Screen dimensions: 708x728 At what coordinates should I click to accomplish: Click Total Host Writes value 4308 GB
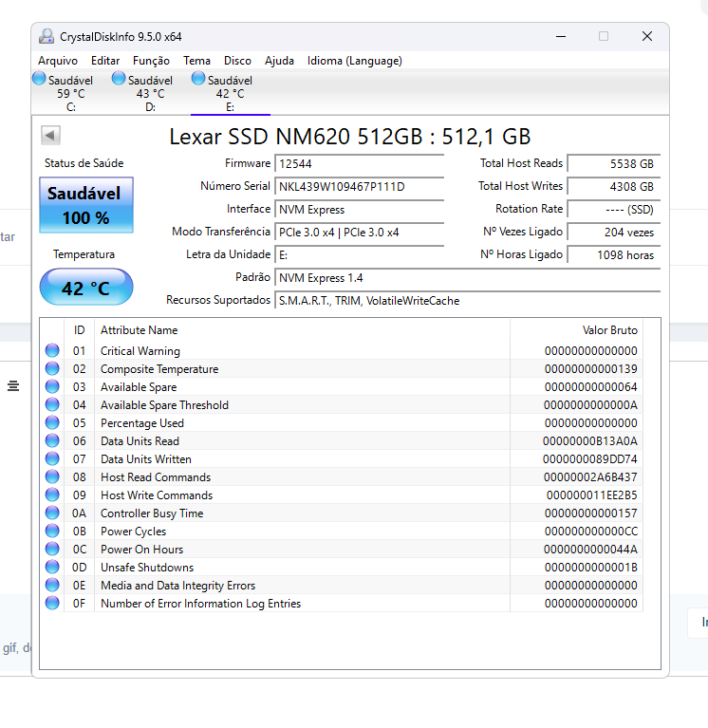[614, 187]
